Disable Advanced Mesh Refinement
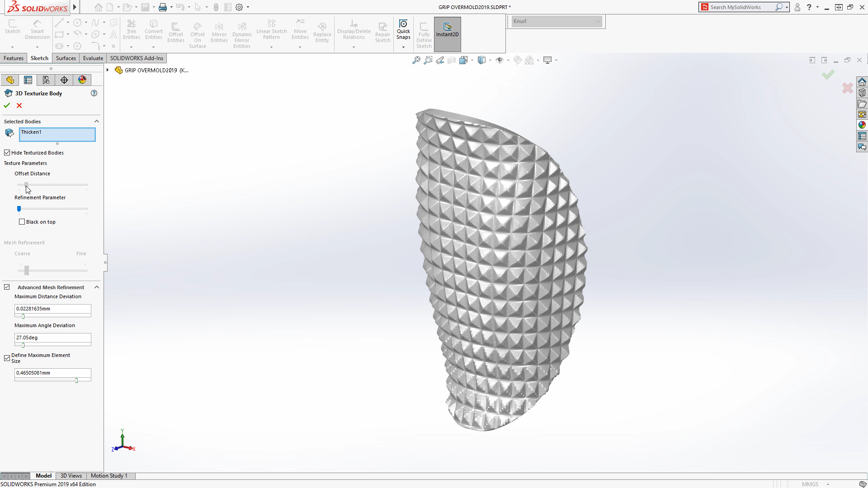This screenshot has width=868, height=488. pyautogui.click(x=7, y=286)
